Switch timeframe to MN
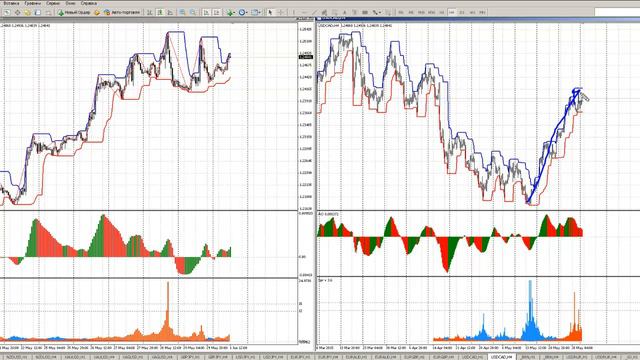Screen dimensions: 640x360 point(482,13)
